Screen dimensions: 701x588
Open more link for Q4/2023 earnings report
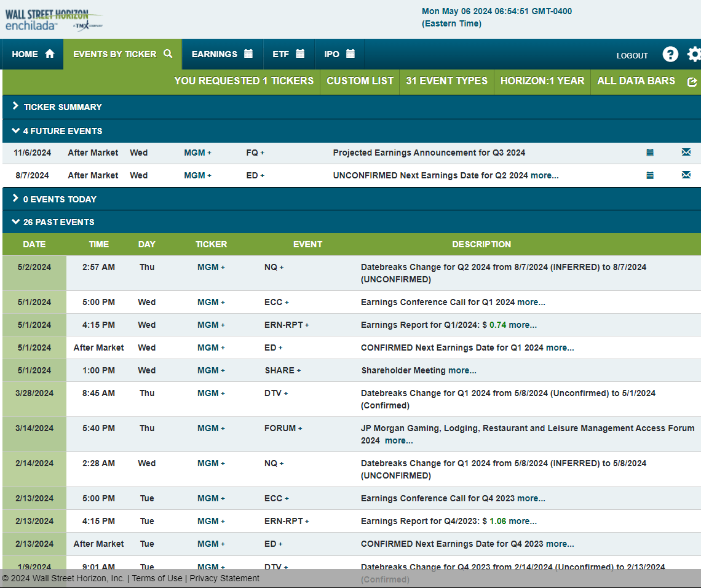(x=523, y=522)
